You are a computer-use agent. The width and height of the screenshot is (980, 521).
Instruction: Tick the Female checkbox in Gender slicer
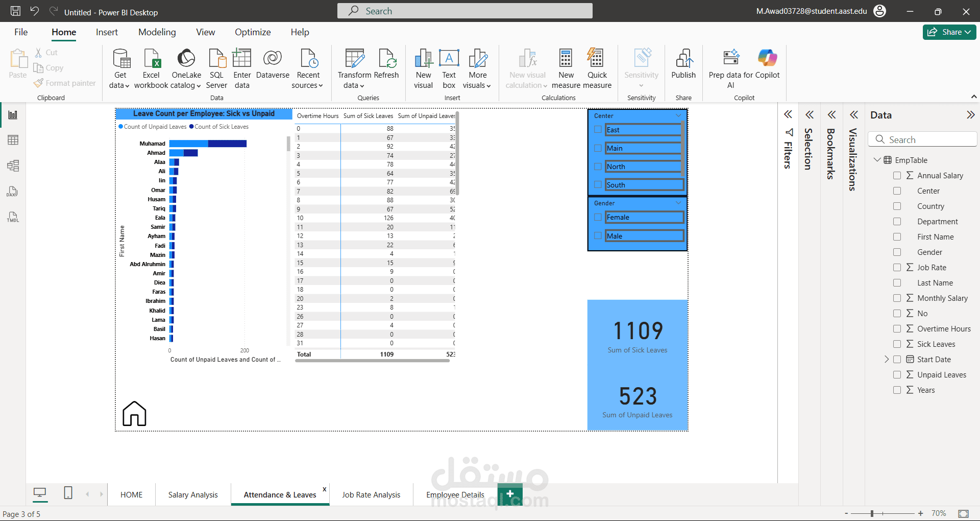598,217
